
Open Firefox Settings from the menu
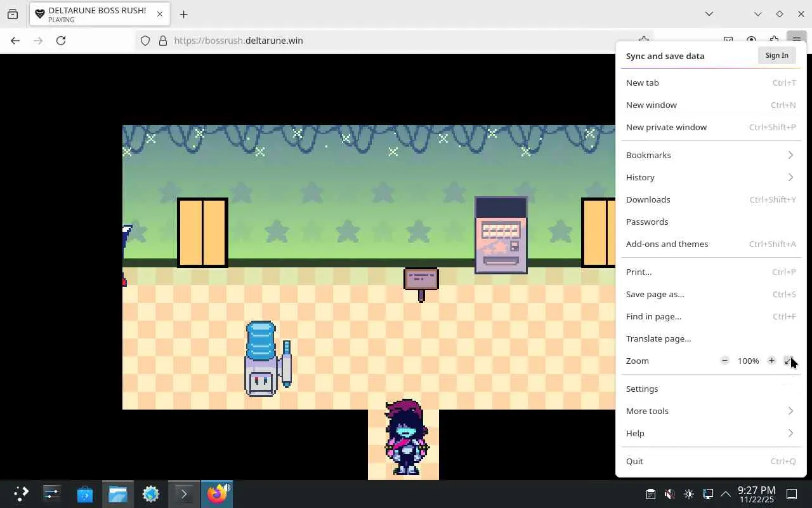[x=710, y=389]
